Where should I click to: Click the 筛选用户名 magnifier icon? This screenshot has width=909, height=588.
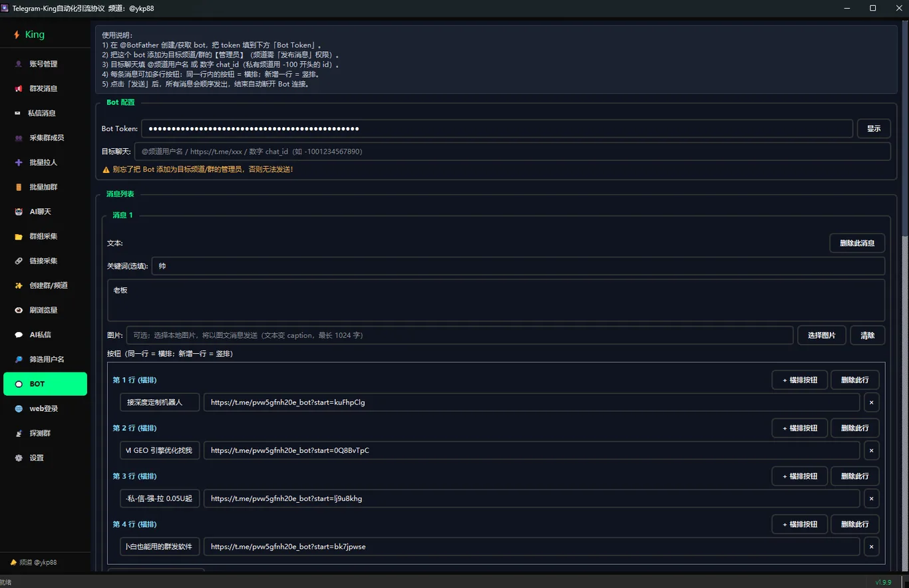click(x=19, y=359)
